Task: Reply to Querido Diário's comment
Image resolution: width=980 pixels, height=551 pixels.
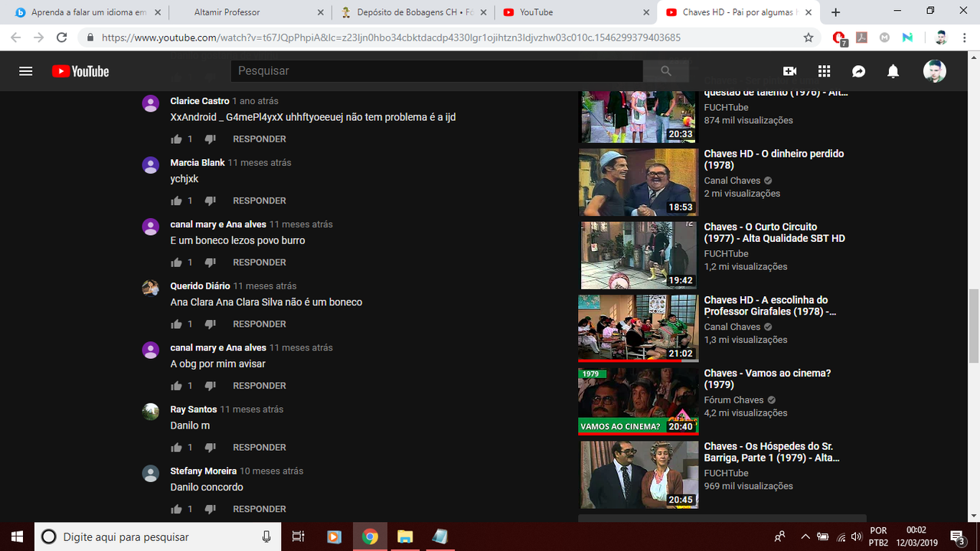Action: [260, 324]
